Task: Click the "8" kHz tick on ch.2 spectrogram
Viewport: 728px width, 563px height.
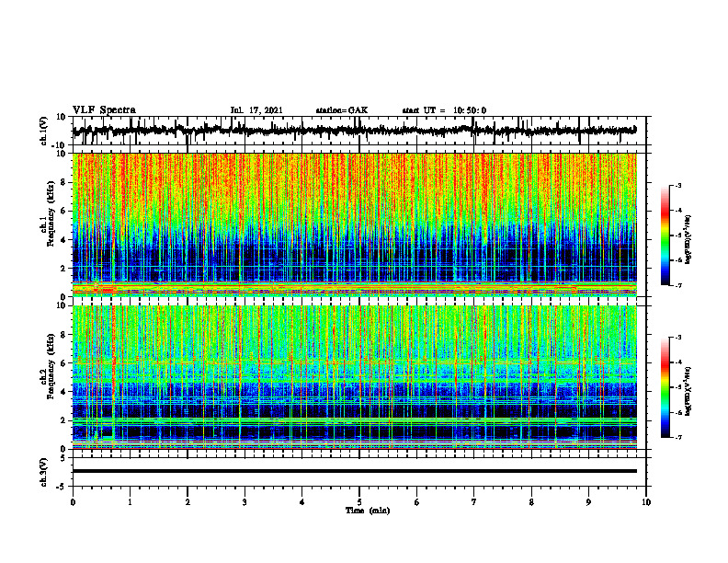Action: (x=64, y=335)
